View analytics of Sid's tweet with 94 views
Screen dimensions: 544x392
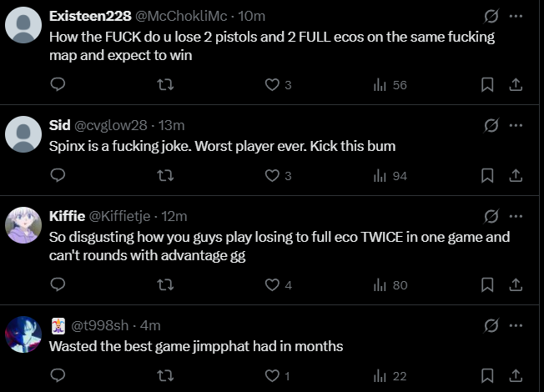[390, 175]
